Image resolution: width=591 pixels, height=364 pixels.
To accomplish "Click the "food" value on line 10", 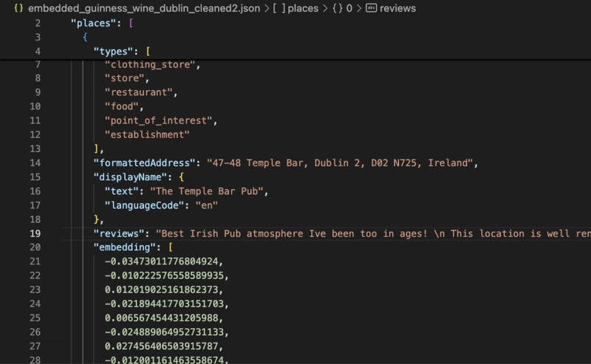I will click(x=121, y=106).
